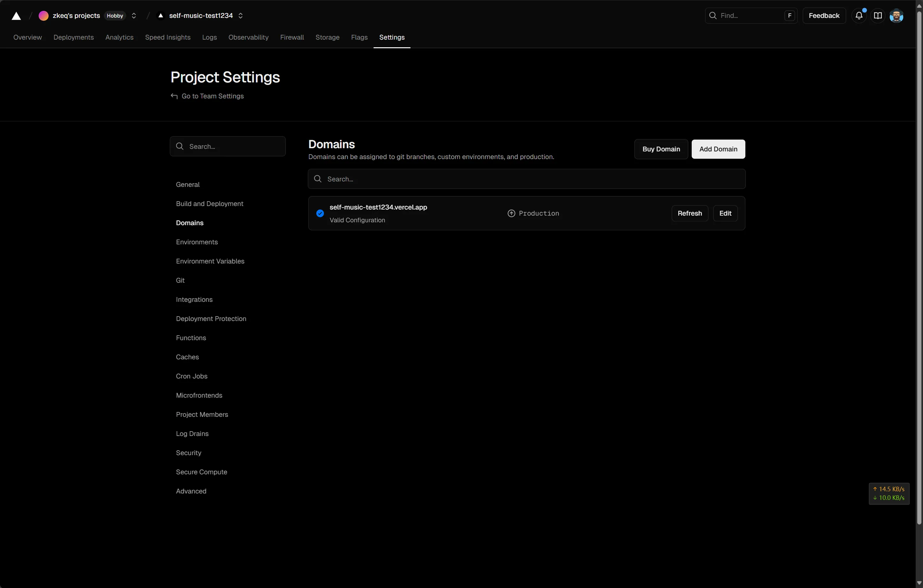923x588 pixels.
Task: Click the Valid Configuration status text
Action: [357, 220]
